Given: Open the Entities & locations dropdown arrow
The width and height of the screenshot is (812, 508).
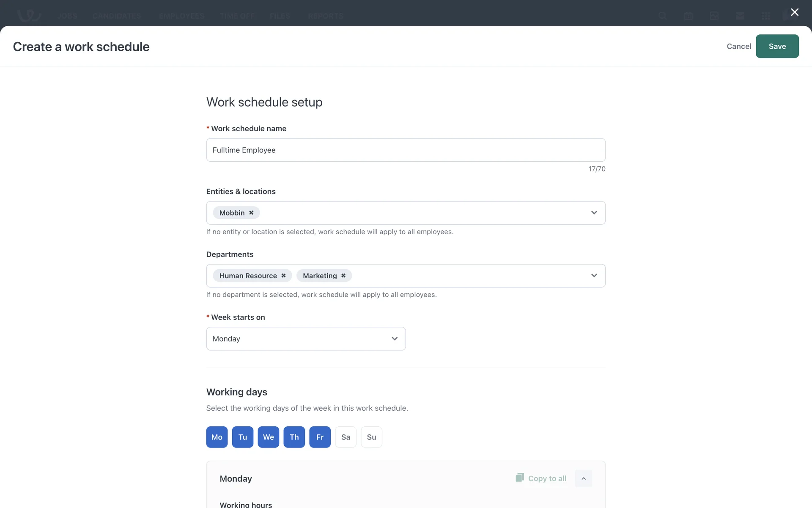Looking at the screenshot, I should coord(594,213).
